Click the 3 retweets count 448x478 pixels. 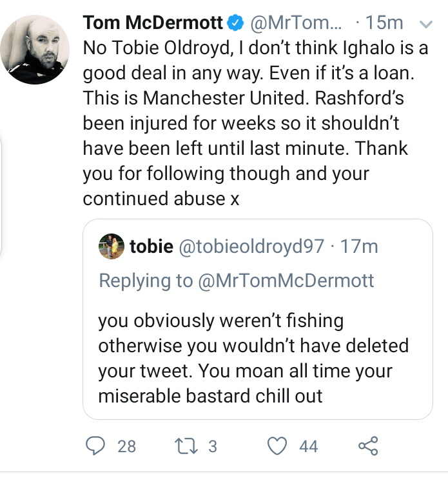pos(213,446)
